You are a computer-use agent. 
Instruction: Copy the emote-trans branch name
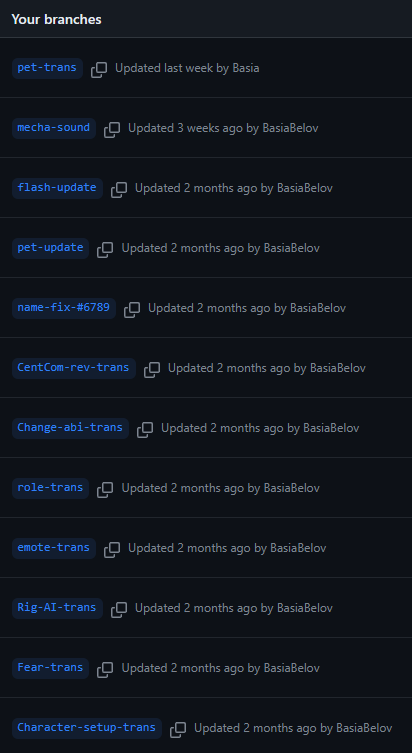click(x=112, y=549)
